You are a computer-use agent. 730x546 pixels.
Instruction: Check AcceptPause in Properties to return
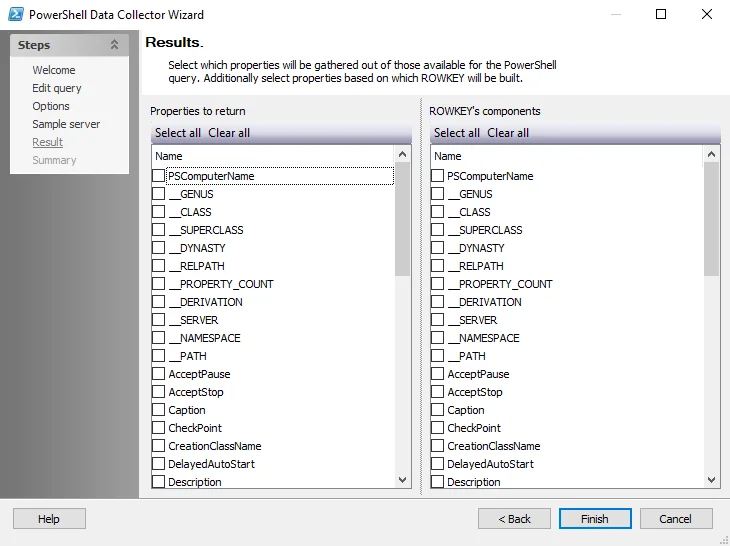[x=159, y=374]
